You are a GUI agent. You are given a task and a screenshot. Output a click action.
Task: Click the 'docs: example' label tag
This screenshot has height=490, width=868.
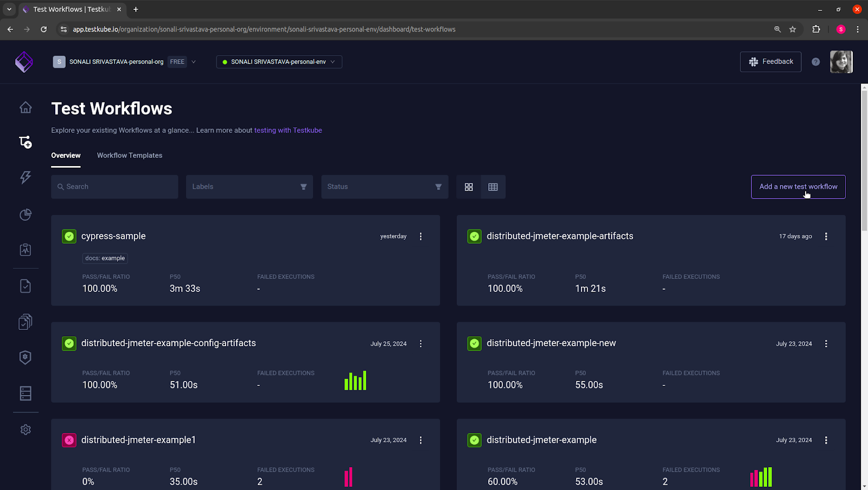click(105, 258)
